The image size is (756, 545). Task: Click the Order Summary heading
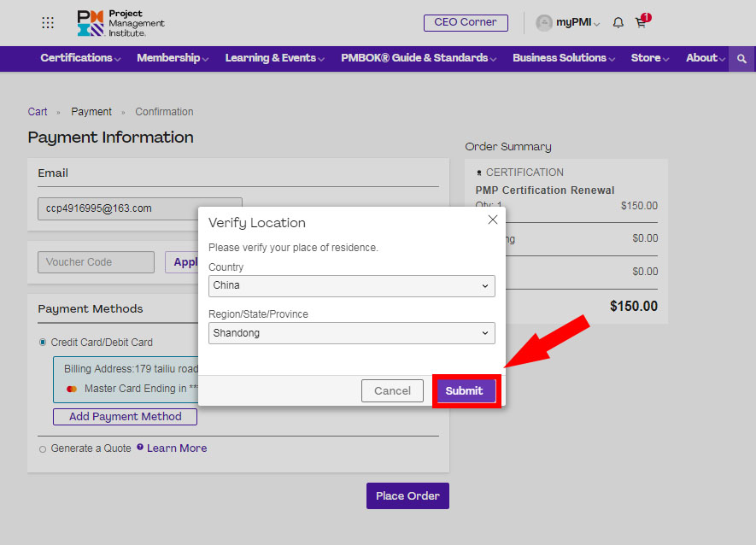pyautogui.click(x=508, y=147)
